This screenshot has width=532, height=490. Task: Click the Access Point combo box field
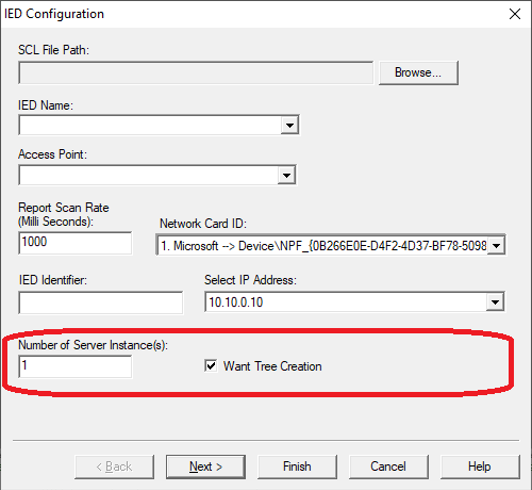tap(157, 175)
